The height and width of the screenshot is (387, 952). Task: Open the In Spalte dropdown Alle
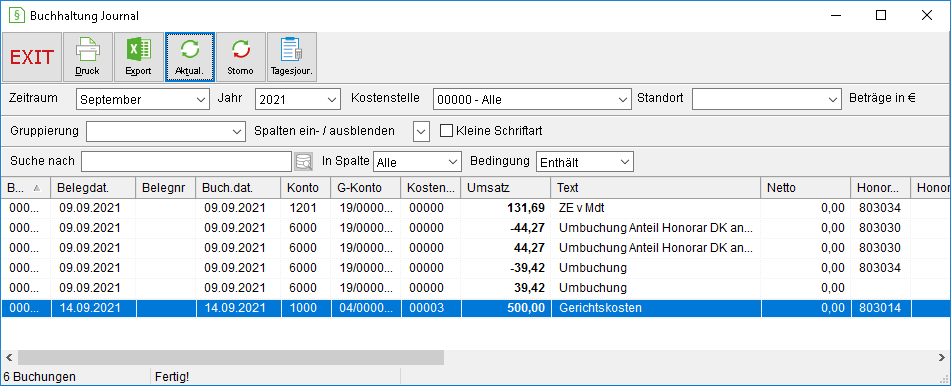tap(417, 162)
